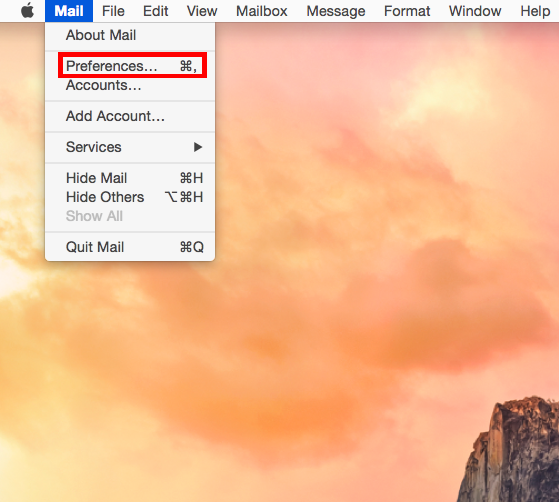559x502 pixels.
Task: Open the Apple logo menu
Action: 27,11
